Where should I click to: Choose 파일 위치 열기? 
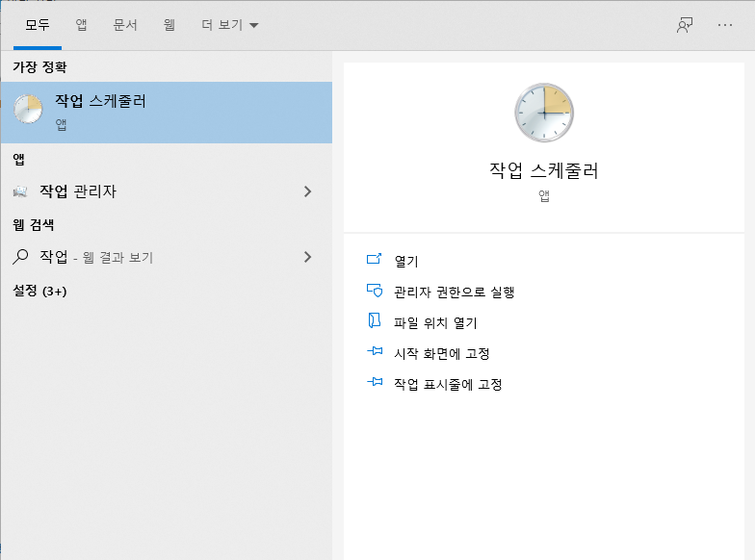click(435, 323)
